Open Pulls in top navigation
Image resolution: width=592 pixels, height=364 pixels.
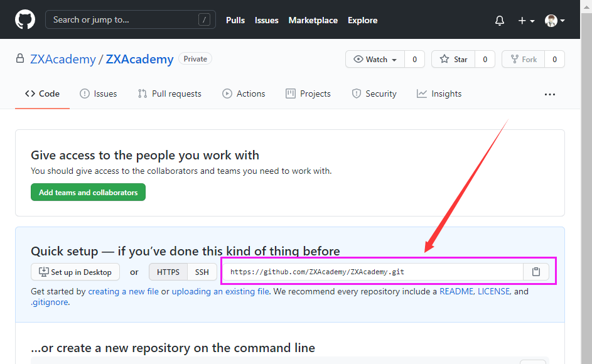[x=235, y=20]
